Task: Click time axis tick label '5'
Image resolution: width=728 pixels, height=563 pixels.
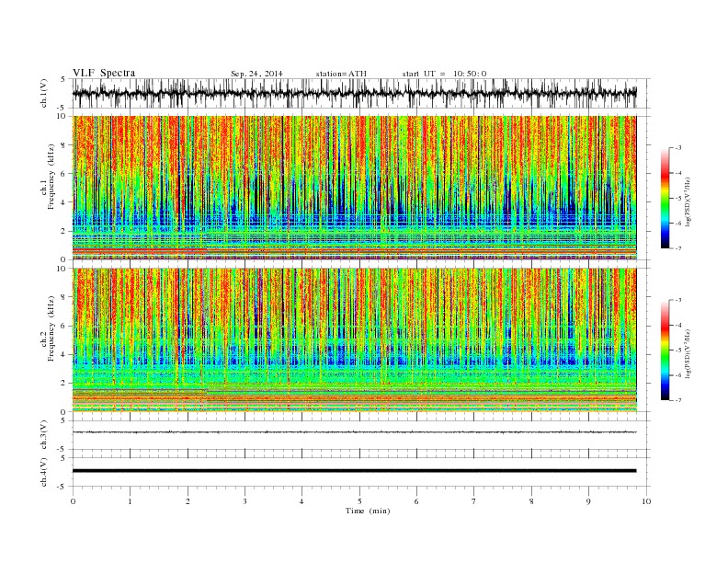Action: (x=359, y=501)
